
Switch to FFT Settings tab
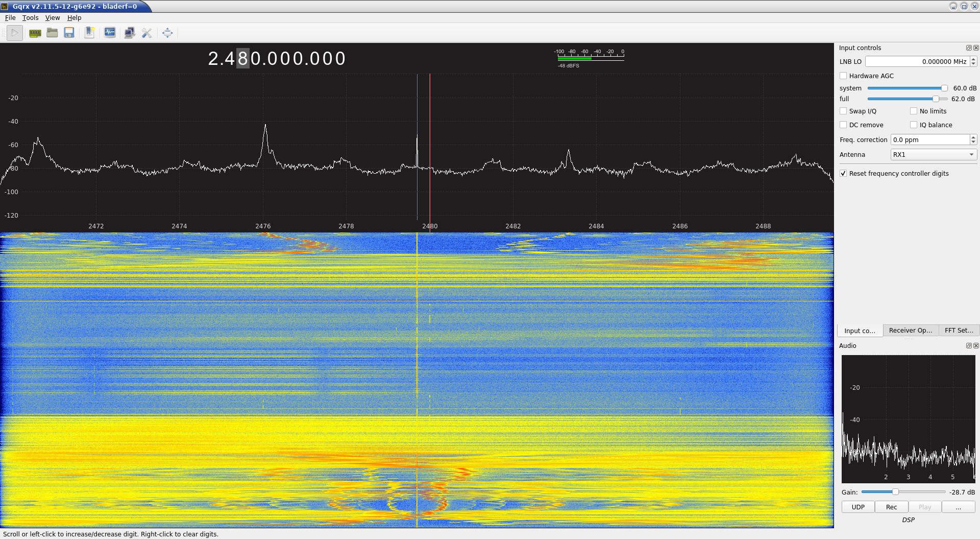959,331
